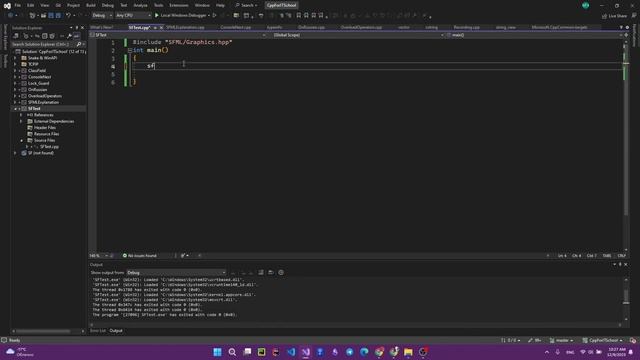The image size is (640, 360).
Task: Switch to the What's New? tab
Action: pos(102,27)
